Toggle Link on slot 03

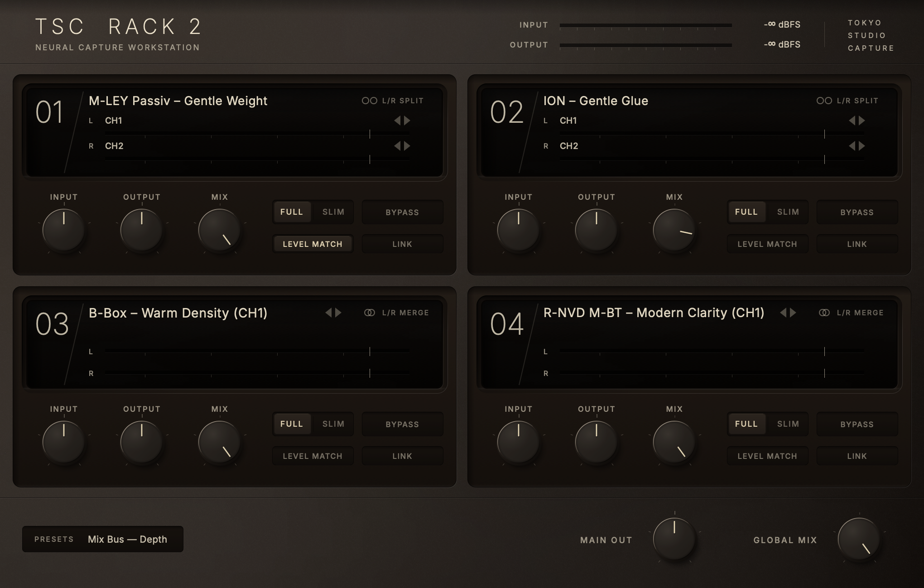point(402,456)
